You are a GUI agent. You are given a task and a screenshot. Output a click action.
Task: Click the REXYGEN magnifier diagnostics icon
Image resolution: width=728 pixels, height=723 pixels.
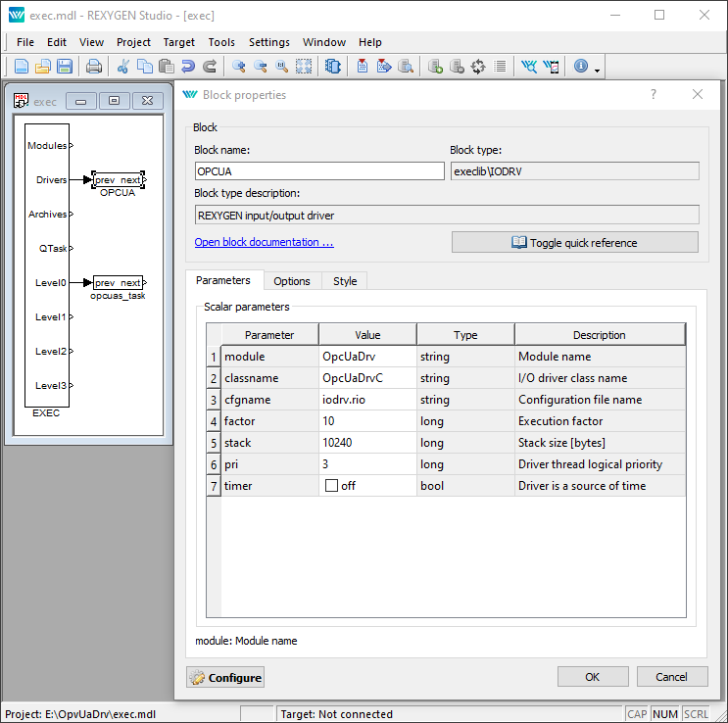(x=529, y=67)
